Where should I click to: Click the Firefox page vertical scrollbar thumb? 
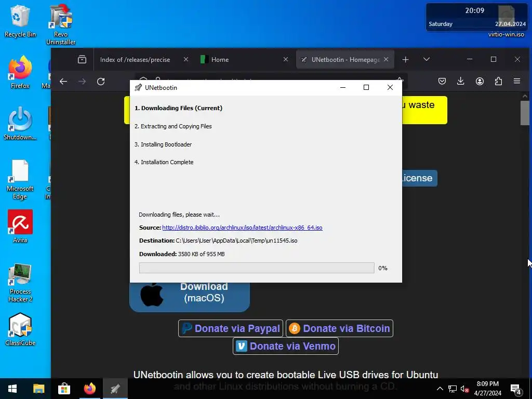pos(525,113)
